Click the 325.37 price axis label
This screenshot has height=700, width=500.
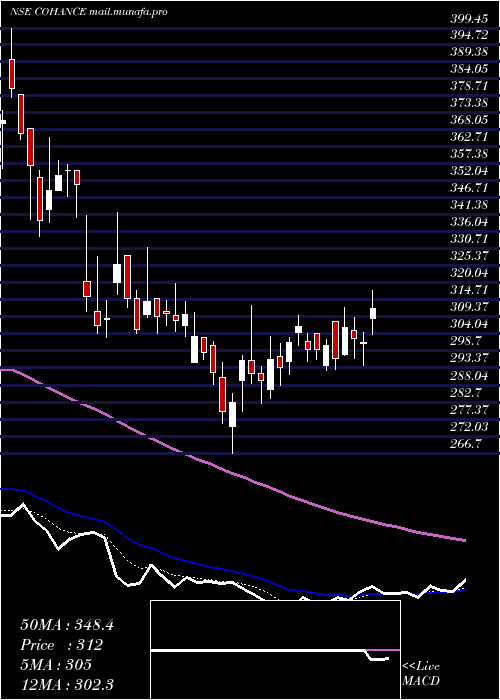pos(468,256)
